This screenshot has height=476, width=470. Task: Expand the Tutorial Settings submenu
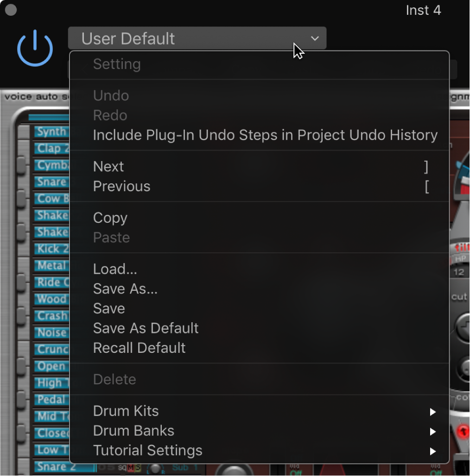pyautogui.click(x=147, y=451)
